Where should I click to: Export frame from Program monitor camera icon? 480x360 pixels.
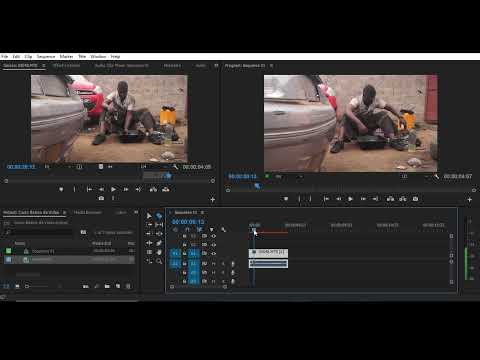coord(415,199)
